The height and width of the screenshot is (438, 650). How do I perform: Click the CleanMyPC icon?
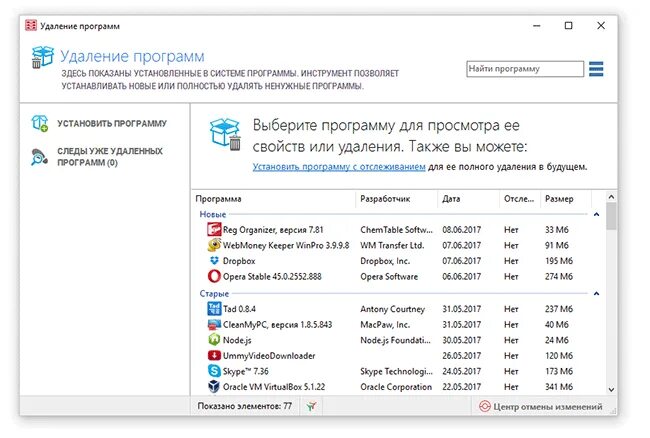[214, 324]
